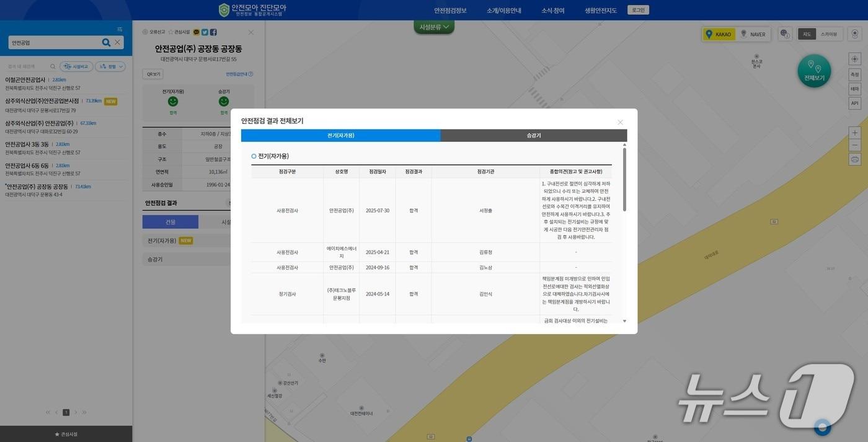The image size is (868, 442).
Task: Click the green 전체보기 round button
Action: click(814, 71)
